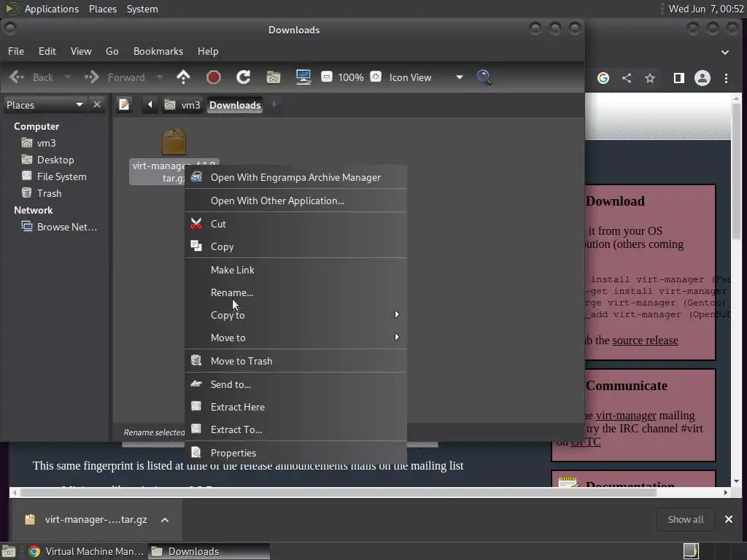
Task: Select virt-manager tar.gz archive icon
Action: pos(174,141)
